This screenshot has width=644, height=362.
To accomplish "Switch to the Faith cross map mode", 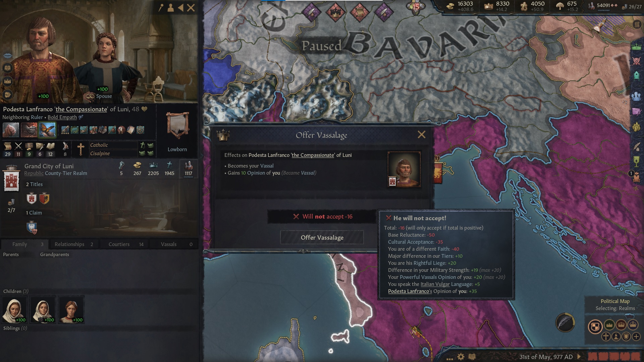I will click(606, 336).
